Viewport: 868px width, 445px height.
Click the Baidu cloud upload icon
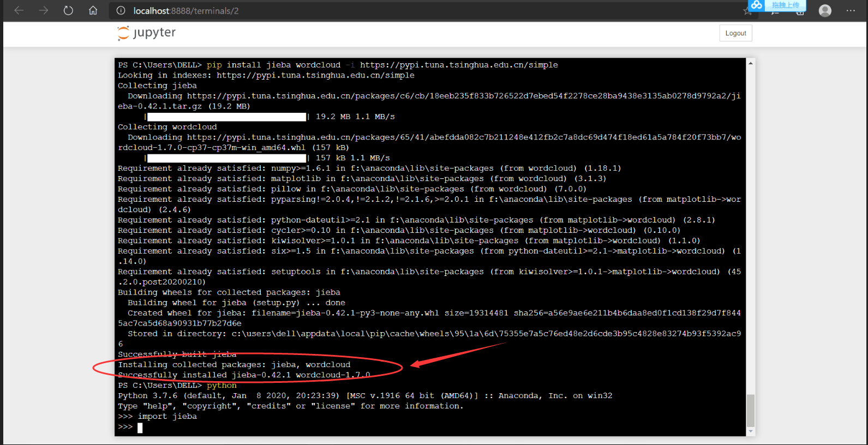(757, 5)
